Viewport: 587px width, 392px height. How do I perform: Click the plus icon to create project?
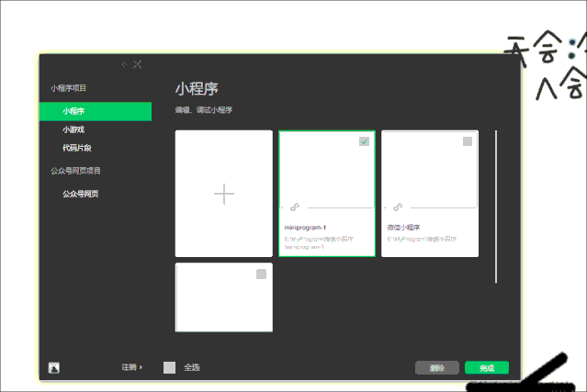(x=224, y=194)
